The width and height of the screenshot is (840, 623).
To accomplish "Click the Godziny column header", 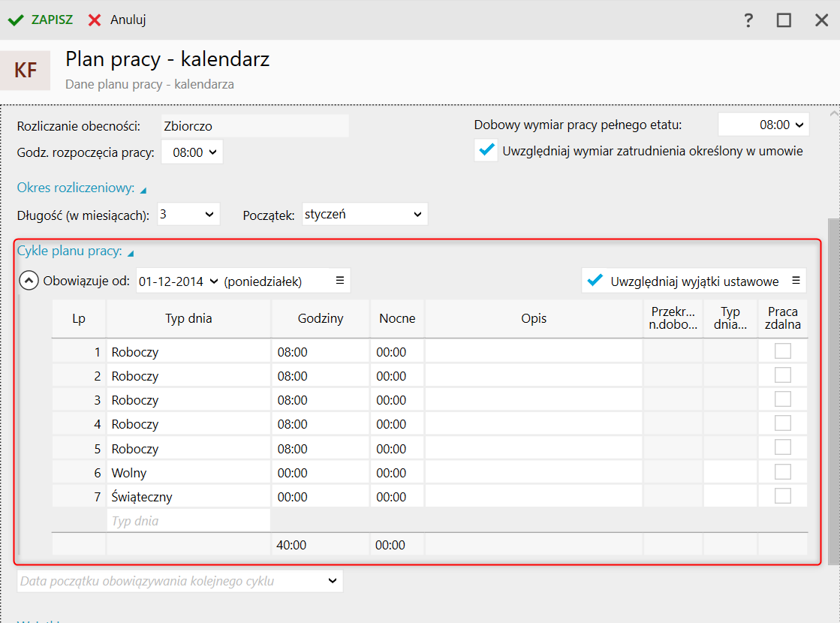I will point(321,318).
